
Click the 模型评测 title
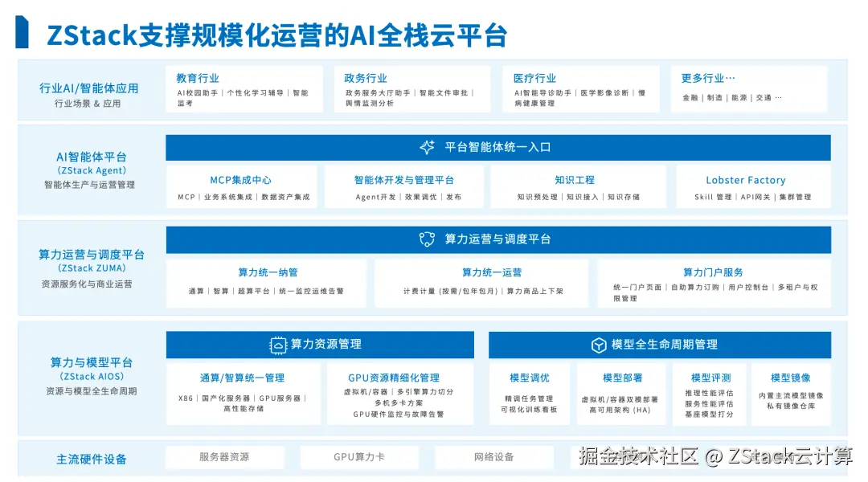[x=710, y=378]
